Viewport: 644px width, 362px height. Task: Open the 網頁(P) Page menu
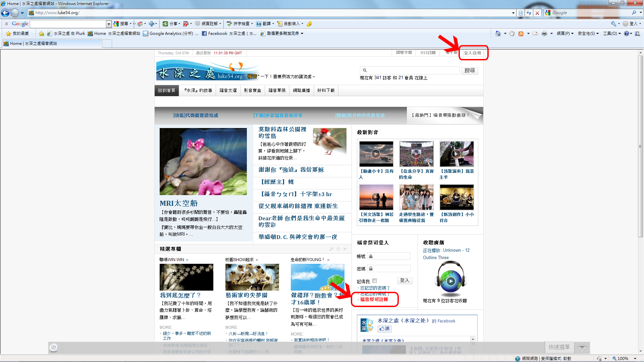tap(565, 34)
